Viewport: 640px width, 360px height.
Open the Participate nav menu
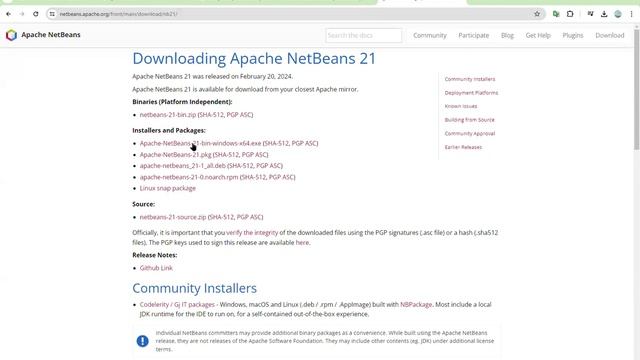(473, 36)
